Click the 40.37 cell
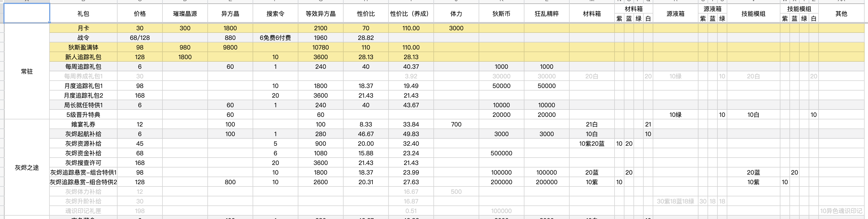 pos(411,66)
